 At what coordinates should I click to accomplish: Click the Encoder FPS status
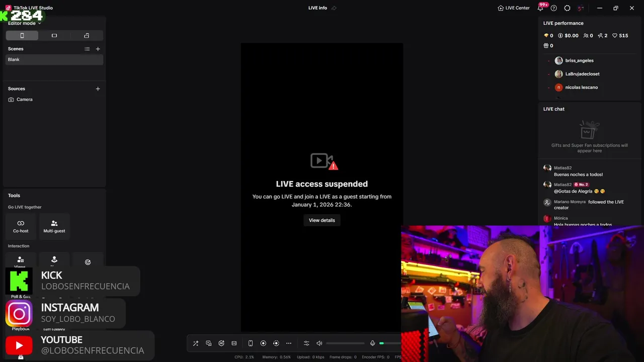click(375, 357)
